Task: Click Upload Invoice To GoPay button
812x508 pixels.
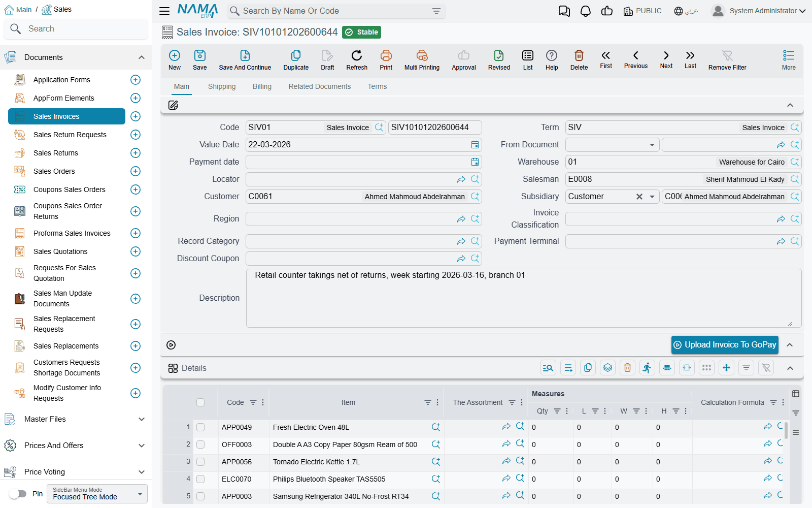Action: (x=725, y=345)
